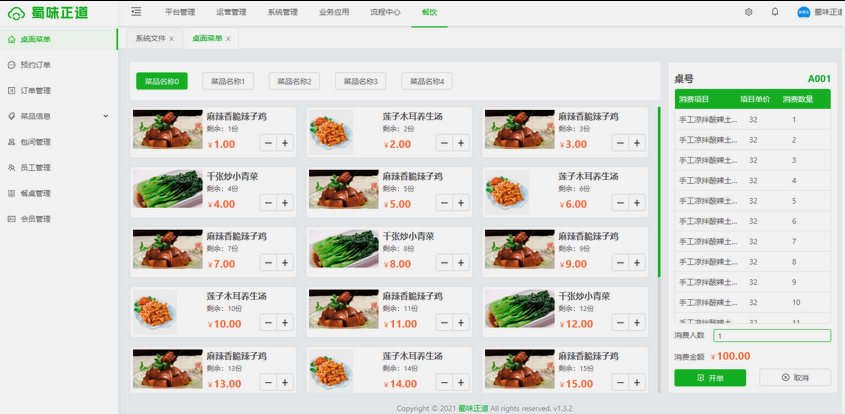Select category 菜品名称4

pos(427,81)
